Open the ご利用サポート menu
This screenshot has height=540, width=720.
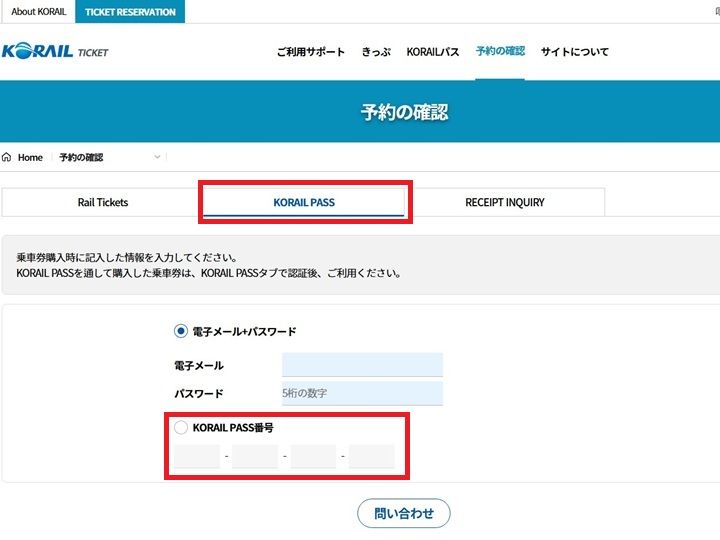pos(310,52)
